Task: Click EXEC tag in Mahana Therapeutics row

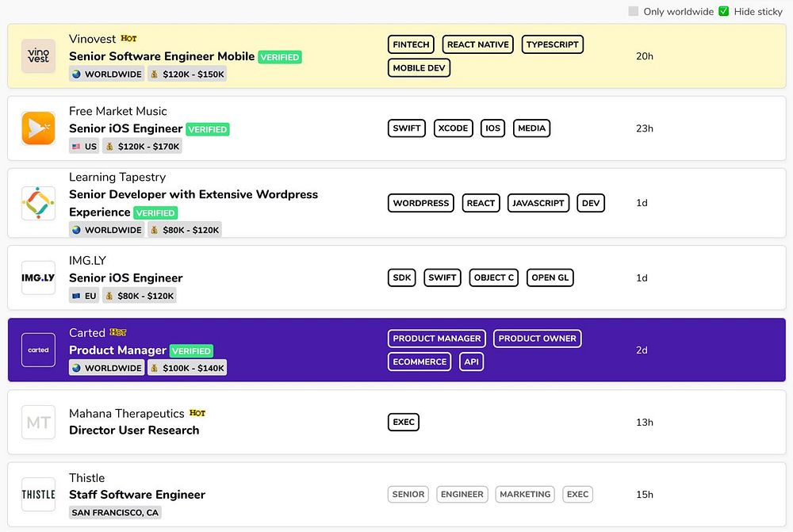Action: coord(404,422)
